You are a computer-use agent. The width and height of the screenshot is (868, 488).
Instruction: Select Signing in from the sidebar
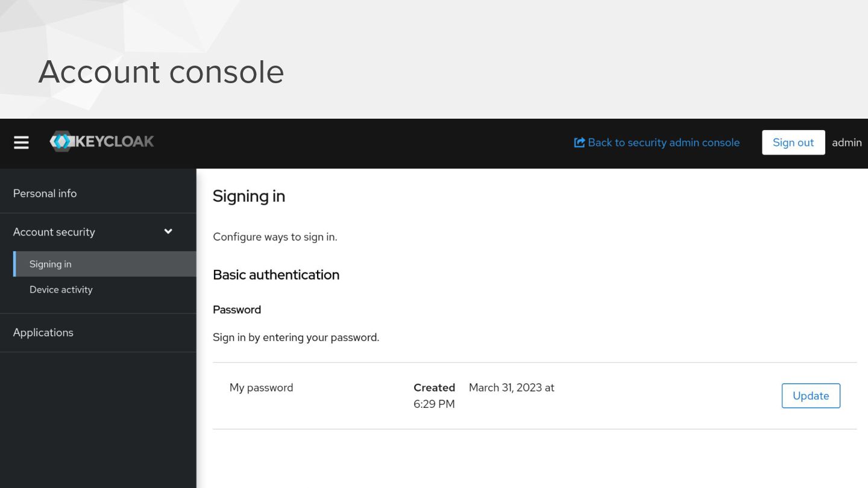point(51,264)
